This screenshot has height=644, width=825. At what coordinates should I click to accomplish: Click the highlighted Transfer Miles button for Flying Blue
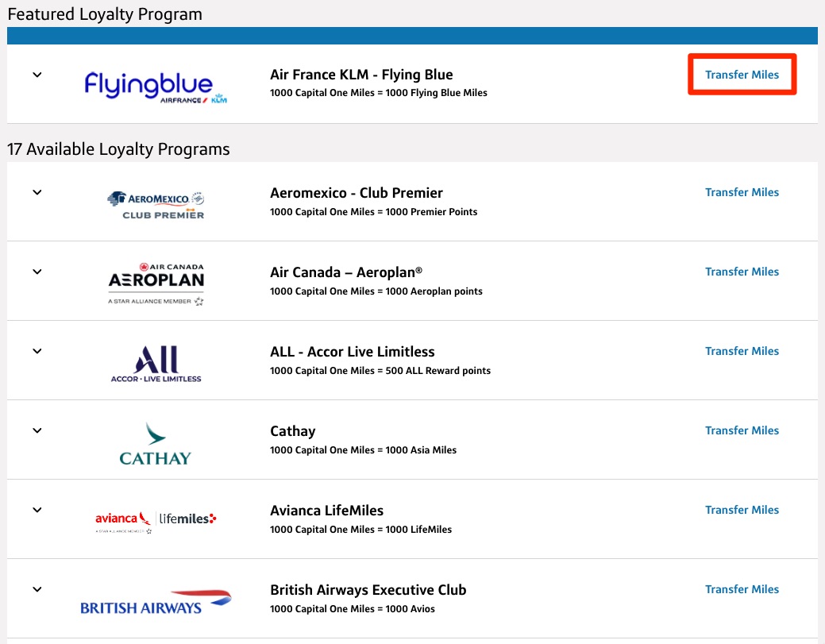(742, 74)
